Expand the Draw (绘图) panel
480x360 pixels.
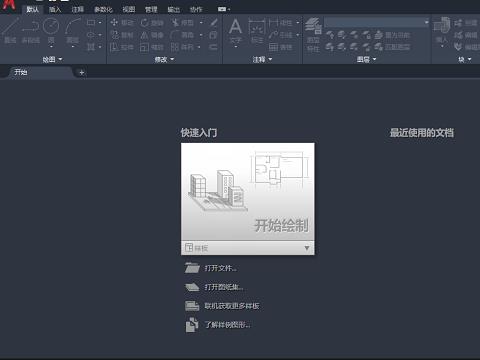tap(52, 59)
